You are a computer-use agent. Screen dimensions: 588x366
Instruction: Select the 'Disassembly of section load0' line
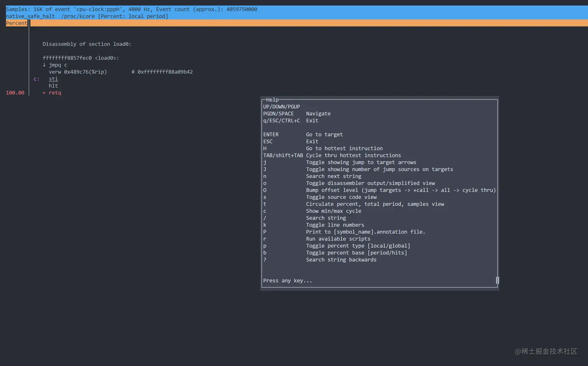87,44
